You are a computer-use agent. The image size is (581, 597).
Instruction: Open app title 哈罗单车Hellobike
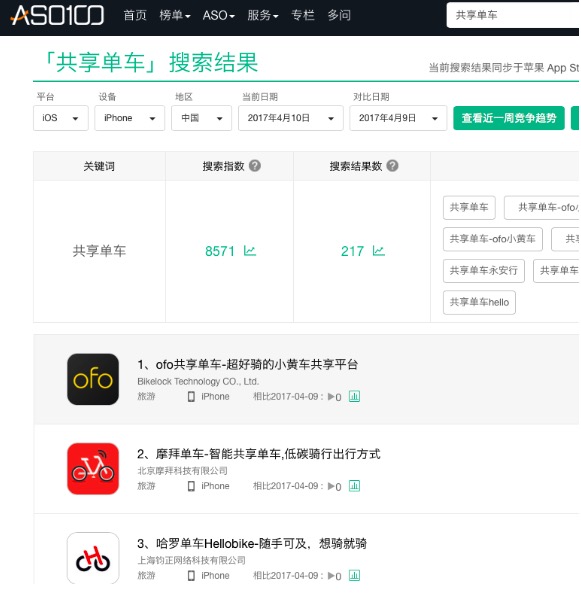(252, 543)
